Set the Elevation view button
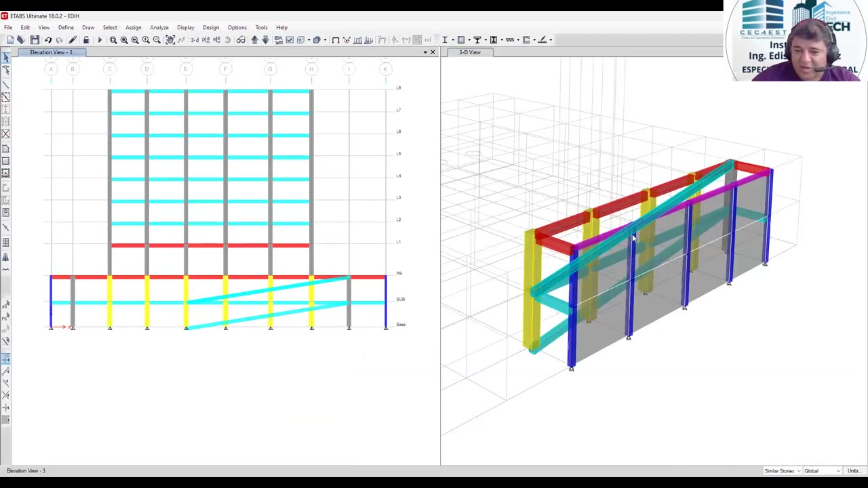 [x=216, y=40]
